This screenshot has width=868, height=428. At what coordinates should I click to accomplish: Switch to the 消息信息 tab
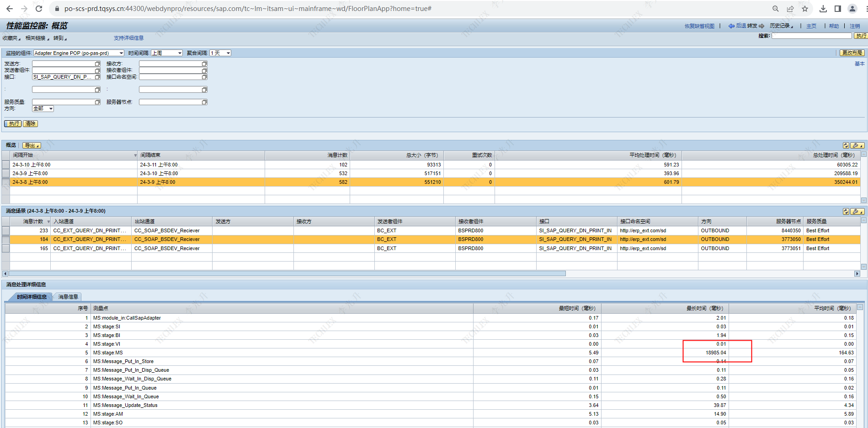(x=68, y=297)
